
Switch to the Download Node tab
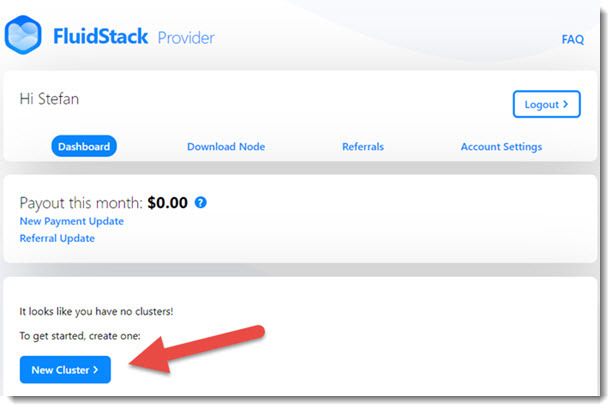(226, 147)
